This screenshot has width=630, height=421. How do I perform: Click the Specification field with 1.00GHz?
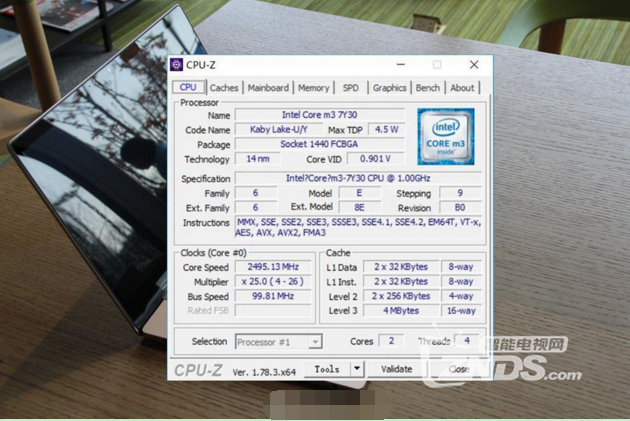[358, 178]
